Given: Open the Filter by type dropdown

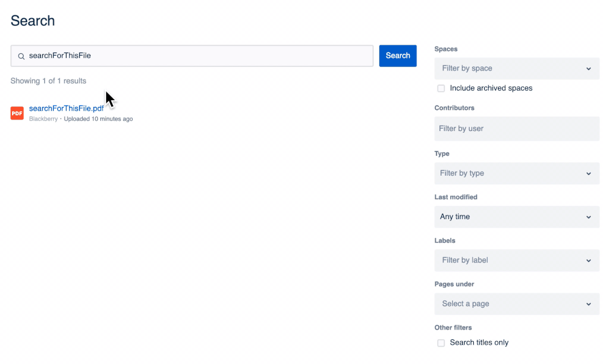Looking at the screenshot, I should point(517,173).
